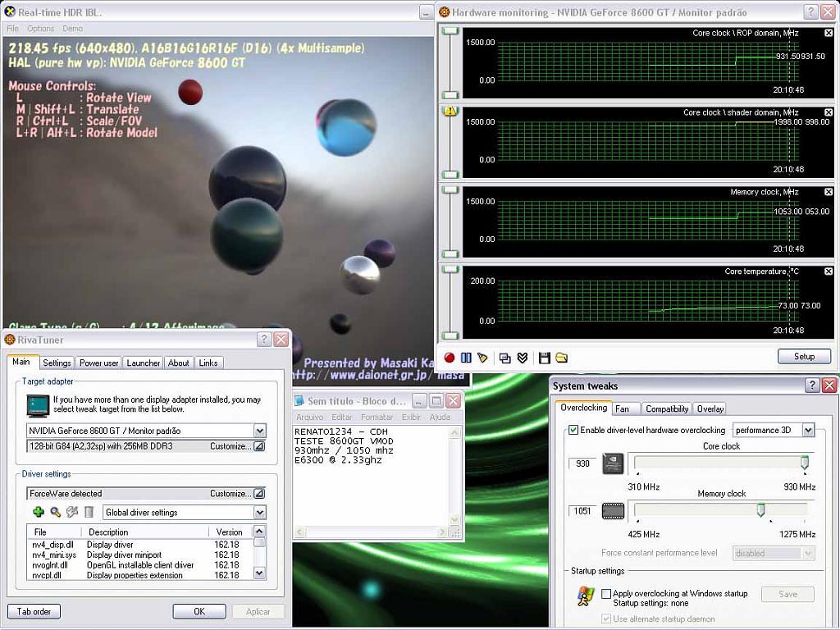Switch to the Compatibility tab

coord(667,409)
